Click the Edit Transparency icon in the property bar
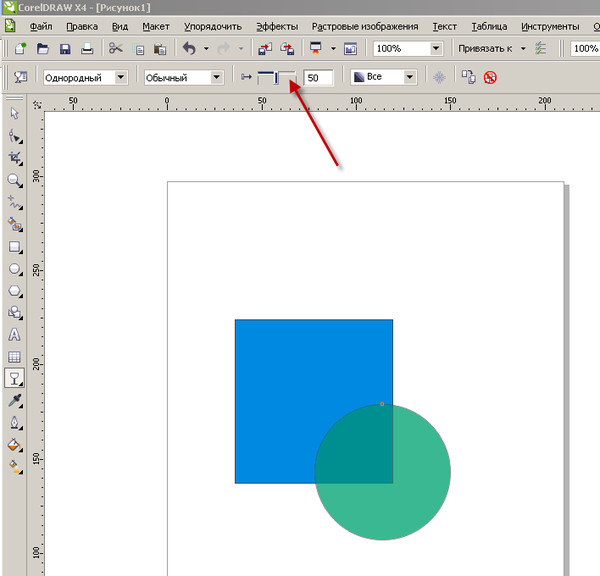This screenshot has width=600, height=576. [20, 77]
